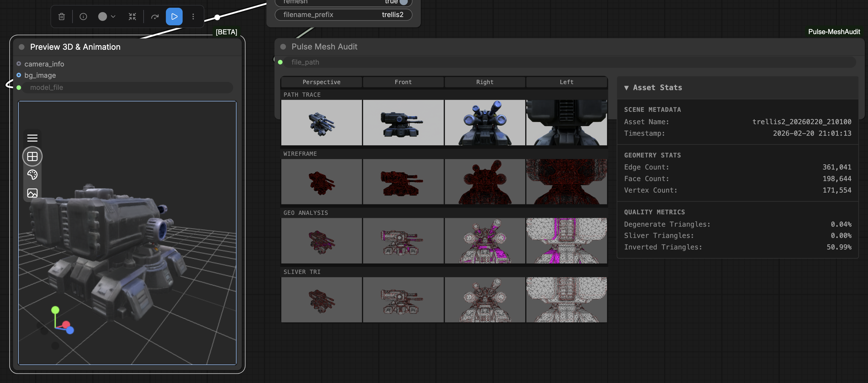
Task: Open the Left path trace thumbnail
Action: [x=566, y=122]
